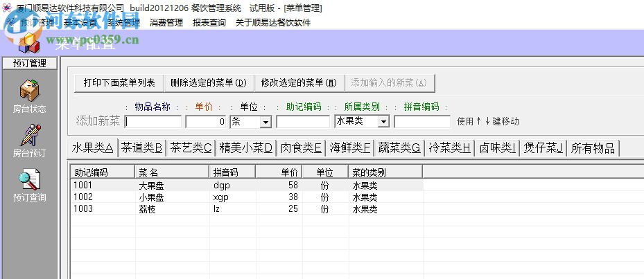Open the 基本设置 menu
The image size is (644, 279).
point(80,23)
